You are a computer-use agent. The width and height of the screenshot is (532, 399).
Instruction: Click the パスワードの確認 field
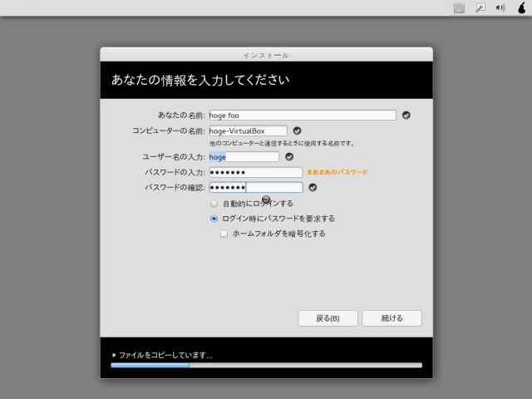255,188
